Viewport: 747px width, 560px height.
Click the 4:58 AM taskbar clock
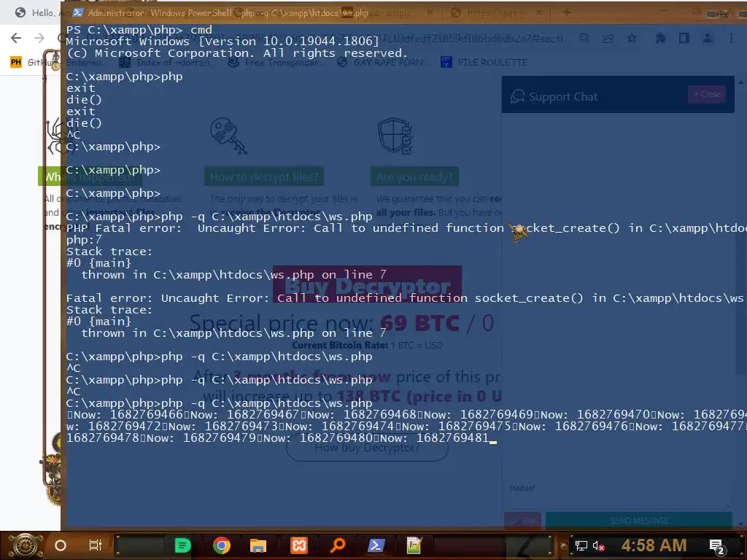[x=654, y=545]
